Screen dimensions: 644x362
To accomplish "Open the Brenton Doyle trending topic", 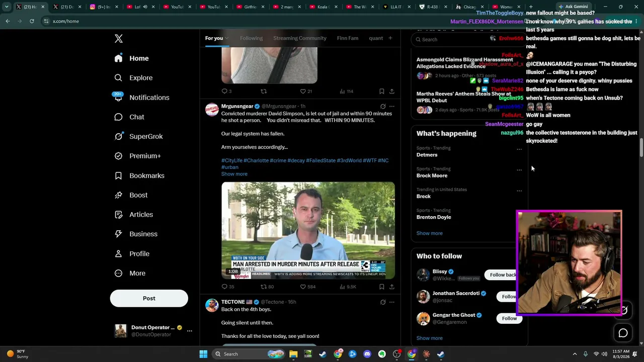I will point(433,217).
